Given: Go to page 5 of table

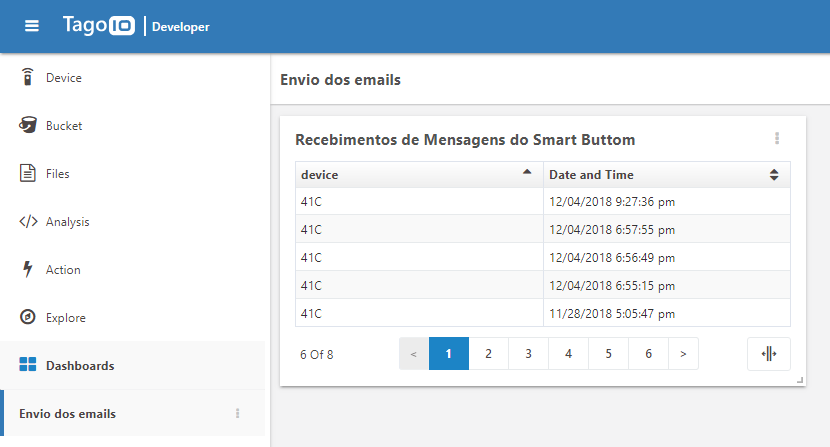Looking at the screenshot, I should [x=608, y=354].
